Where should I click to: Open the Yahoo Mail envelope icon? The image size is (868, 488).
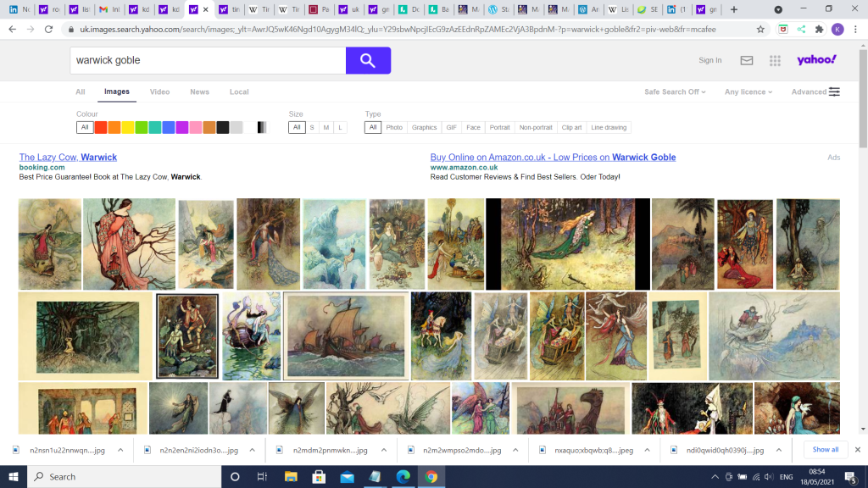coord(746,60)
